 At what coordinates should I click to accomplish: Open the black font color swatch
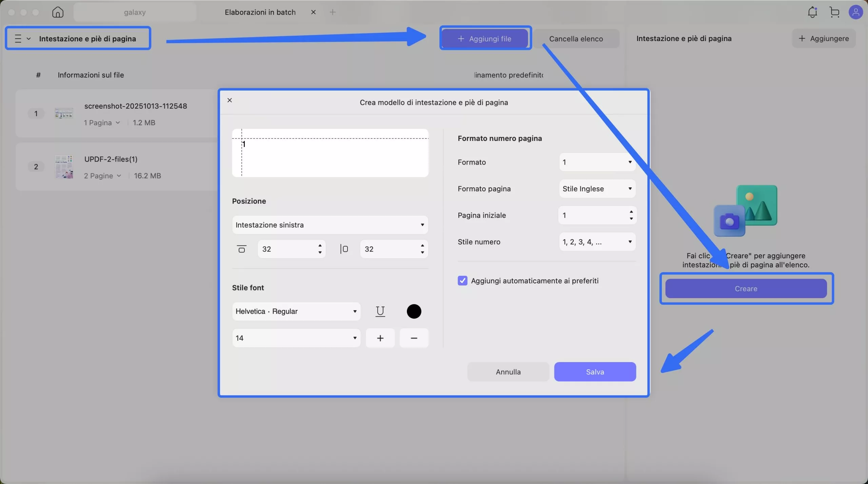pyautogui.click(x=414, y=311)
